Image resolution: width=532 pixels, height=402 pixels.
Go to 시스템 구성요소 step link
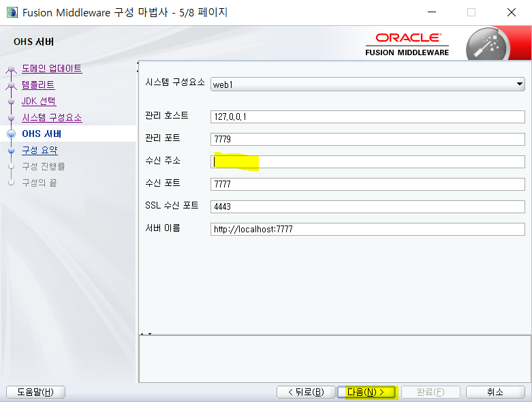pyautogui.click(x=52, y=117)
